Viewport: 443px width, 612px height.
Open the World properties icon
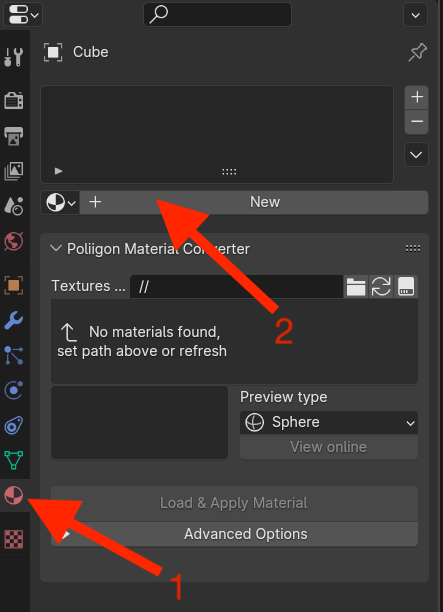tap(14, 241)
